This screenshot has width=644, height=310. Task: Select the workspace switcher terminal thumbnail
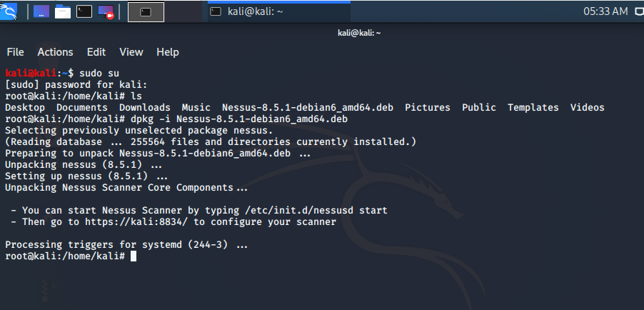[x=146, y=11]
